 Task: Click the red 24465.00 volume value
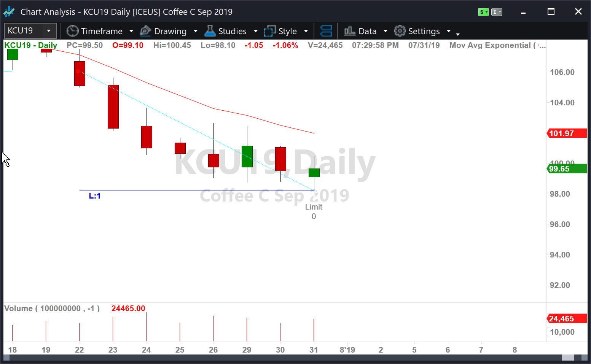point(128,308)
